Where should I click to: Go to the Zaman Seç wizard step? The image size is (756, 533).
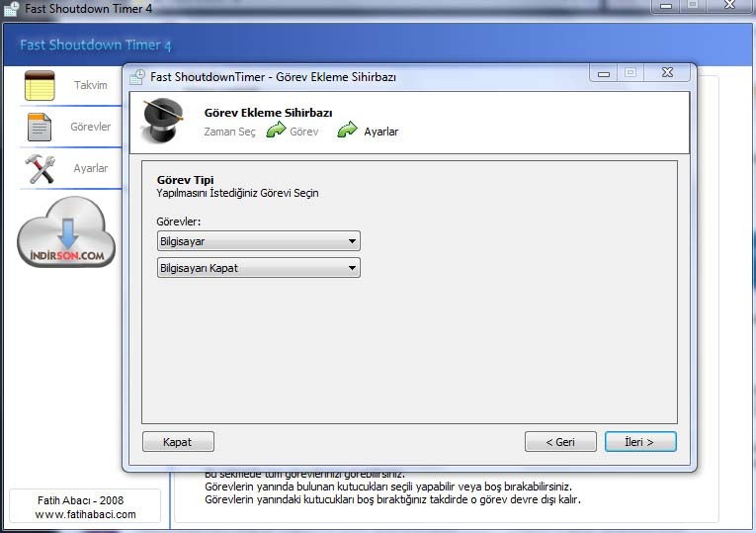pyautogui.click(x=229, y=132)
